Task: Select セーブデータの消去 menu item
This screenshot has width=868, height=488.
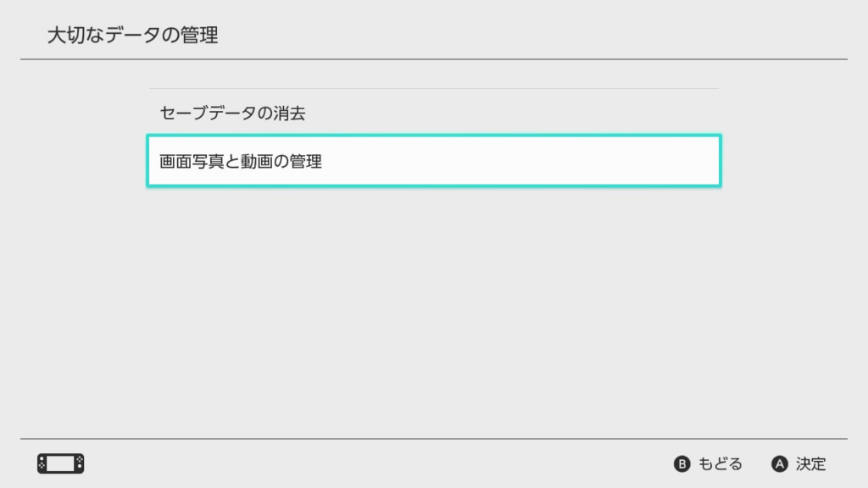Action: tap(232, 114)
